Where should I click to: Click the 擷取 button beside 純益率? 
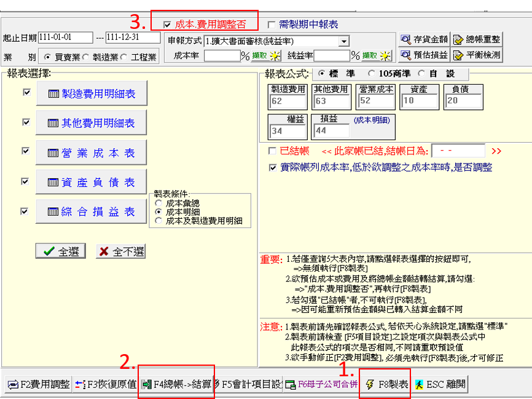tap(376, 56)
